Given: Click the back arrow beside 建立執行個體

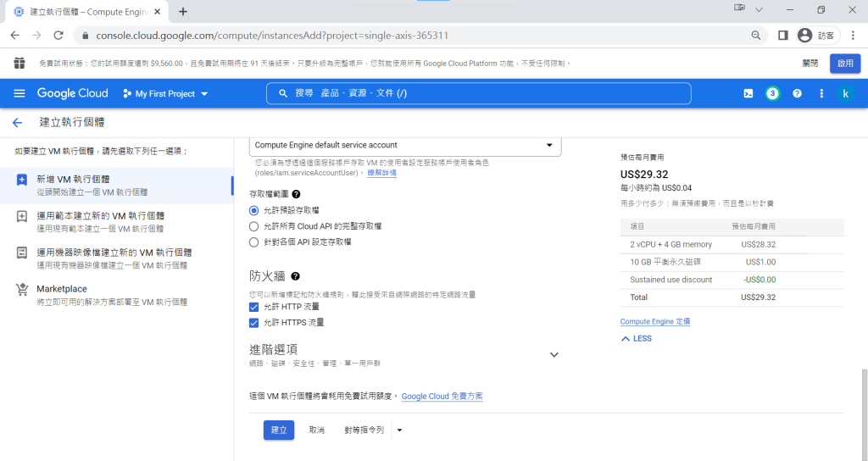Looking at the screenshot, I should pyautogui.click(x=17, y=122).
